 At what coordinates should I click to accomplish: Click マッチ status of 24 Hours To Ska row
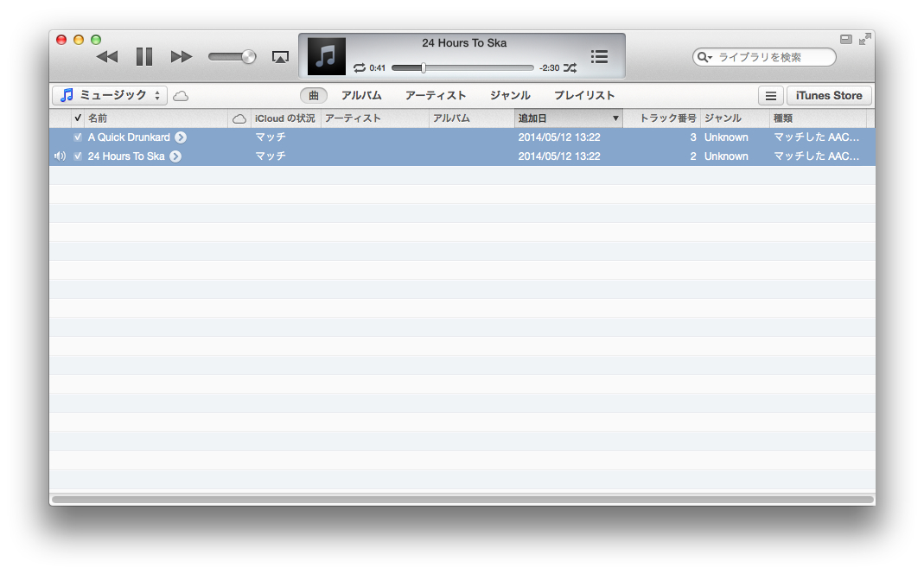pyautogui.click(x=271, y=156)
